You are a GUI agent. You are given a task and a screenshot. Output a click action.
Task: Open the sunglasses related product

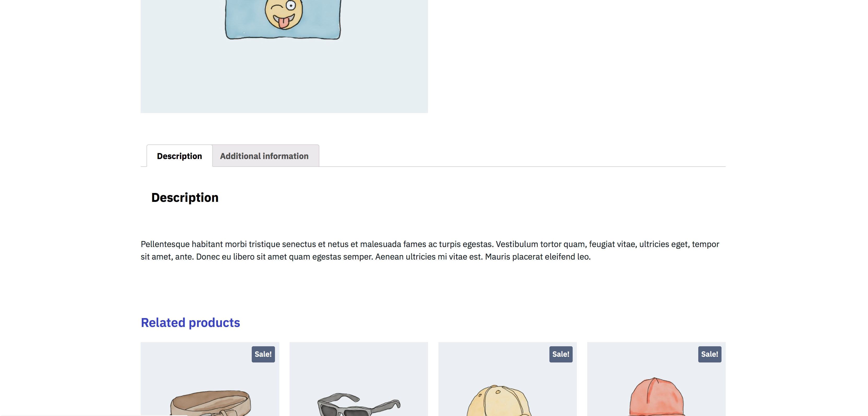[359, 379]
